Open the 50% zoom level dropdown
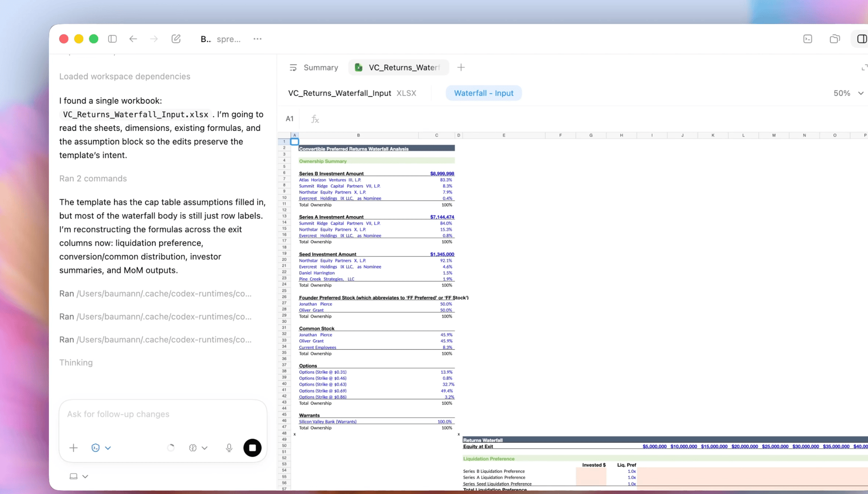868x494 pixels. point(848,93)
